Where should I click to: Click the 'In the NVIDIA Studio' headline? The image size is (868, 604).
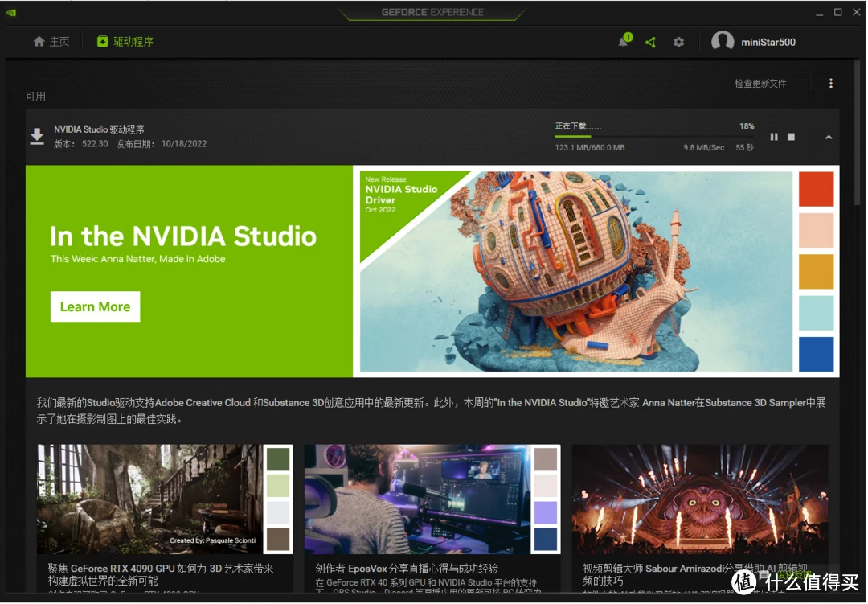tap(183, 236)
